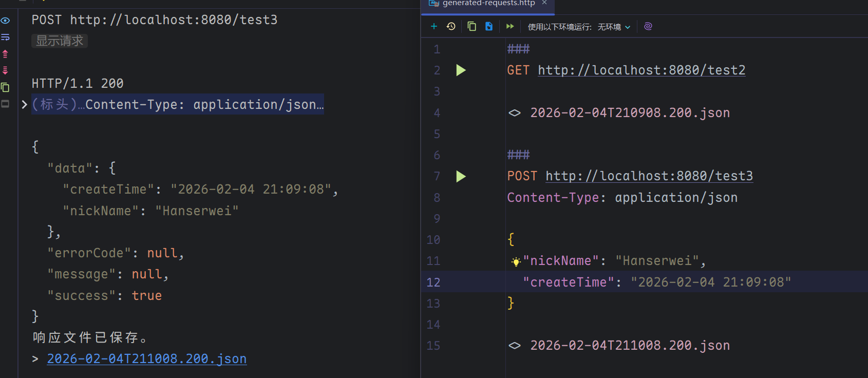
Task: Open the request history clock icon
Action: [451, 26]
